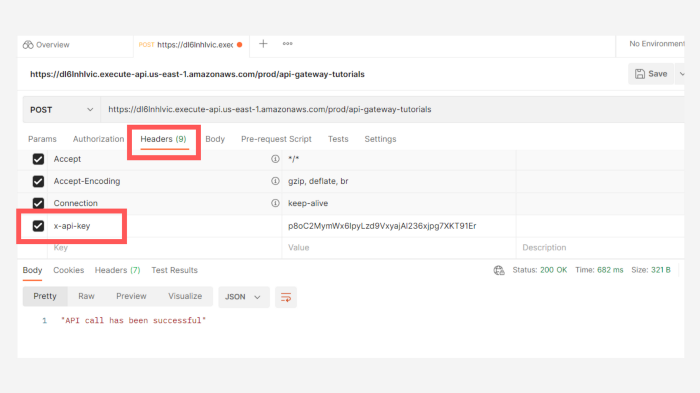Click the empty Description input field

point(600,247)
